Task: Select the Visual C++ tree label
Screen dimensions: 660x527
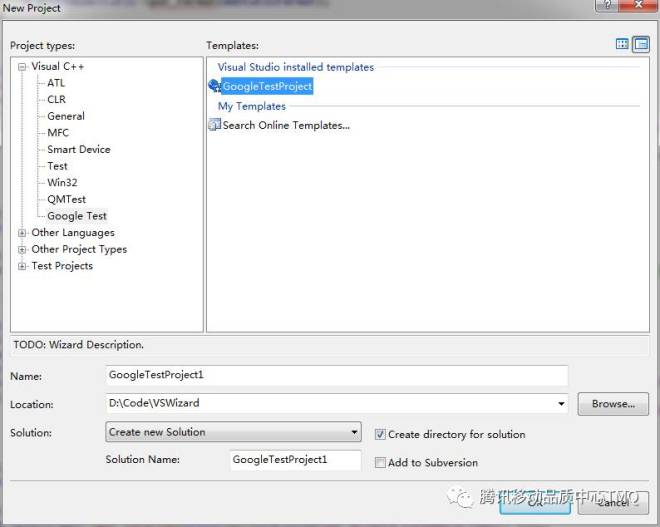Action: [58, 67]
